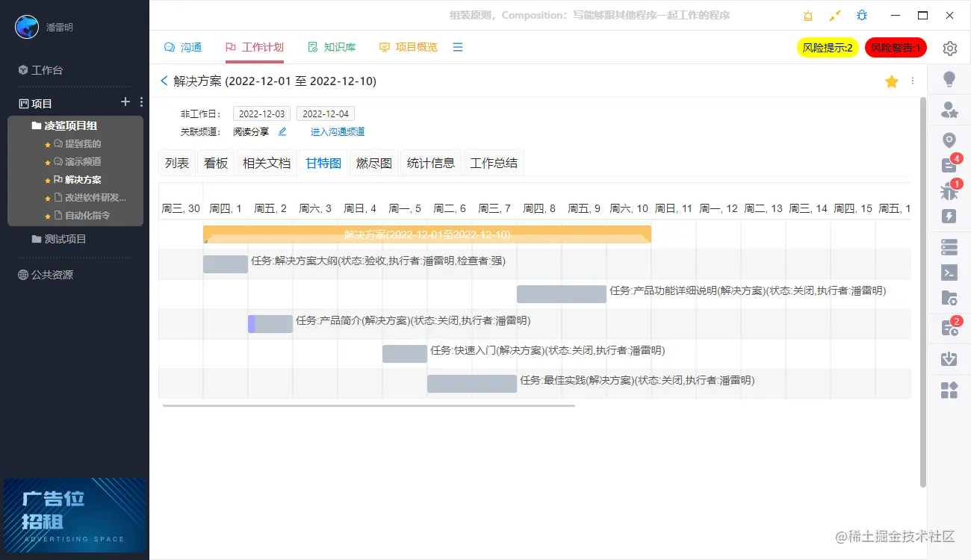Image resolution: width=971 pixels, height=560 pixels.
Task: Click the user avatar in the sidebar
Action: pos(28,27)
